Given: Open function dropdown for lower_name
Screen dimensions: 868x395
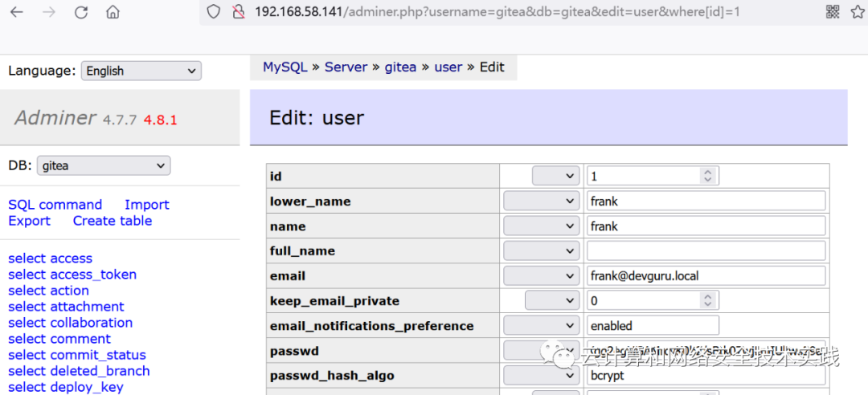Looking at the screenshot, I should (x=542, y=202).
